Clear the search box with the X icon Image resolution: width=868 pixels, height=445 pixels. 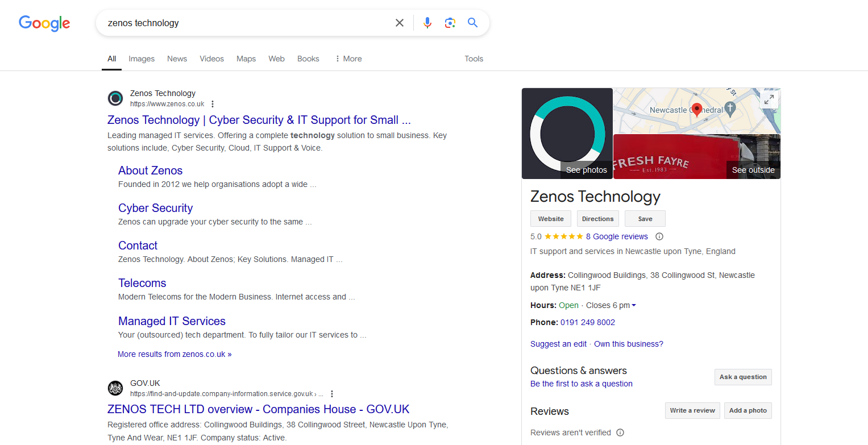400,23
